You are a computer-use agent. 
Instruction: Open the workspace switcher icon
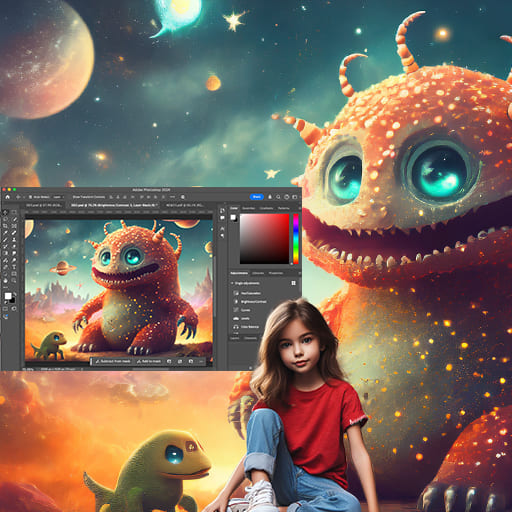[x=295, y=197]
